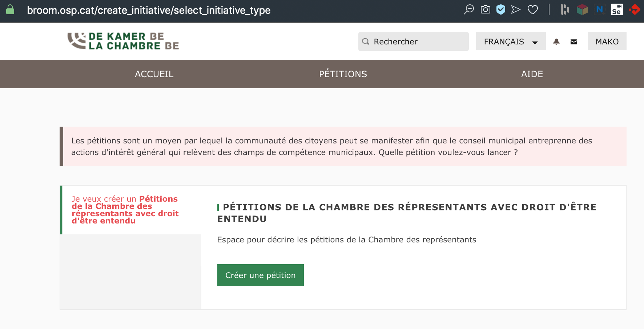Screen dimensions: 644x329
Task: Go to the ACCUEIL menu item
Action: click(154, 74)
